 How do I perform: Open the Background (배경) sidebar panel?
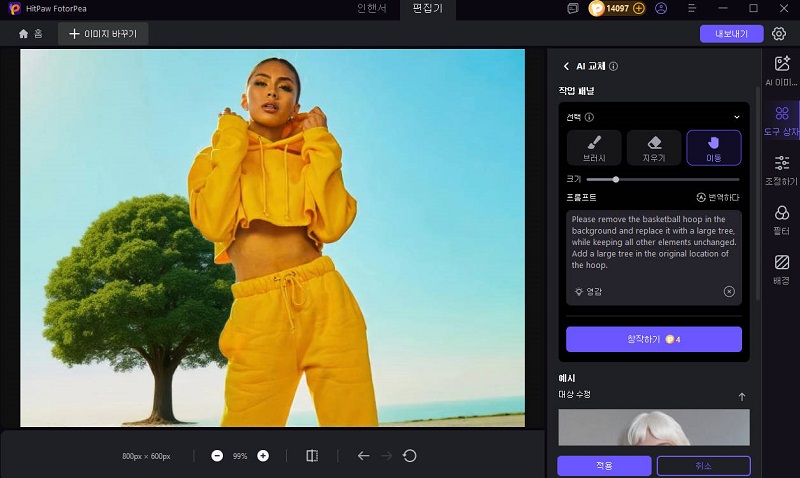(781, 268)
